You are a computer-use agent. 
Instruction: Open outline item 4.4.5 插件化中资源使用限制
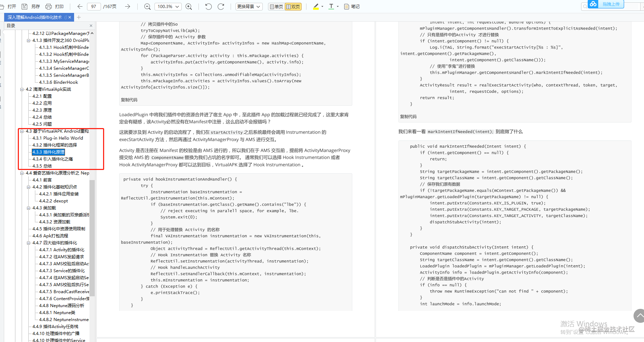tap(59, 229)
